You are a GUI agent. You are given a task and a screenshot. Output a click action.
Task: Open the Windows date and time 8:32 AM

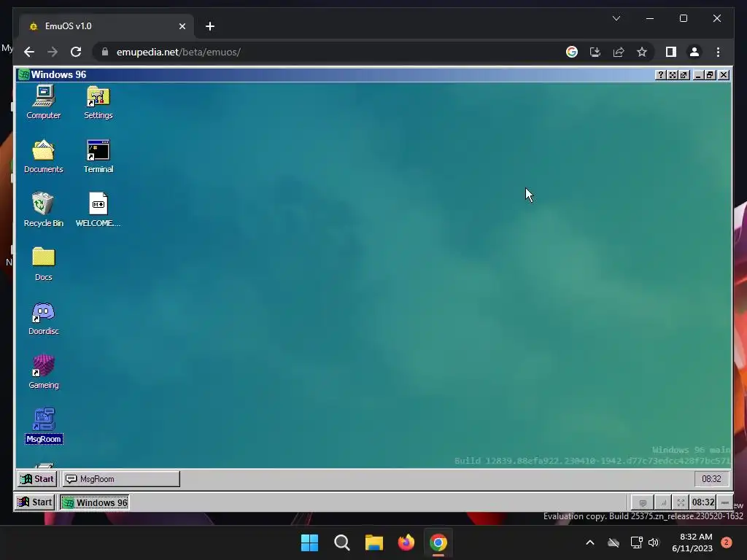point(692,542)
